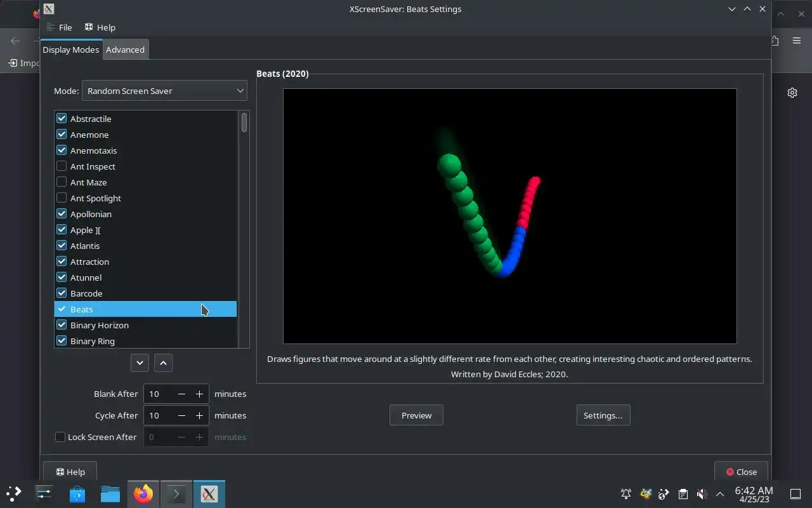This screenshot has height=508, width=812.
Task: Click the back arrow in the background browser
Action: [x=15, y=41]
